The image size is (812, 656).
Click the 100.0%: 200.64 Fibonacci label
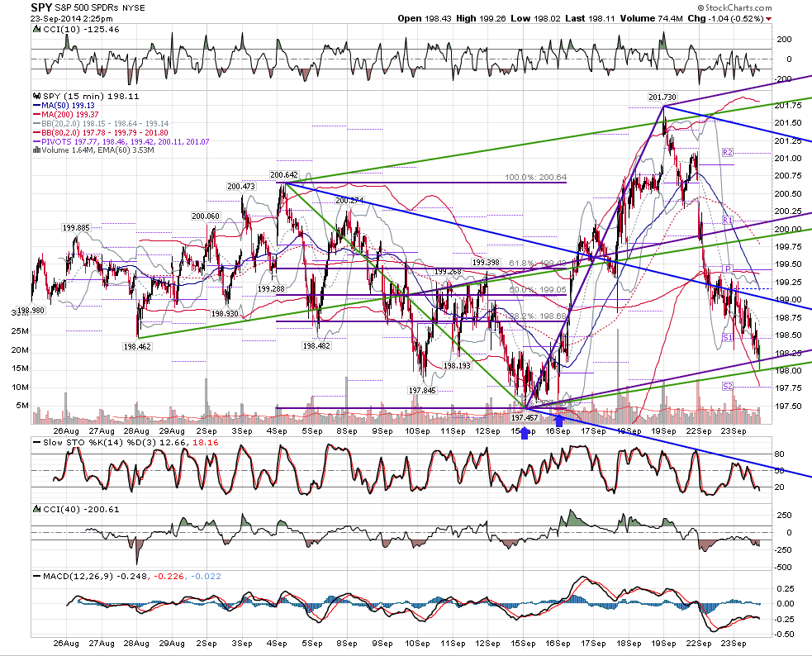coord(536,178)
